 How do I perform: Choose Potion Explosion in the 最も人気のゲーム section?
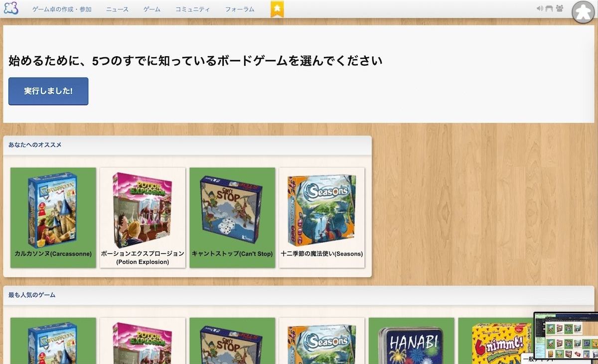click(143, 341)
